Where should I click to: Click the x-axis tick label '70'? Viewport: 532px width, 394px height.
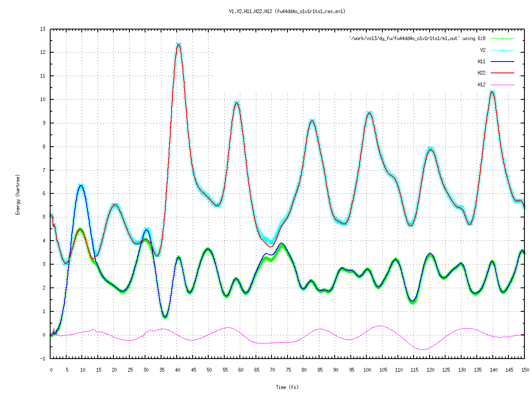(x=272, y=370)
